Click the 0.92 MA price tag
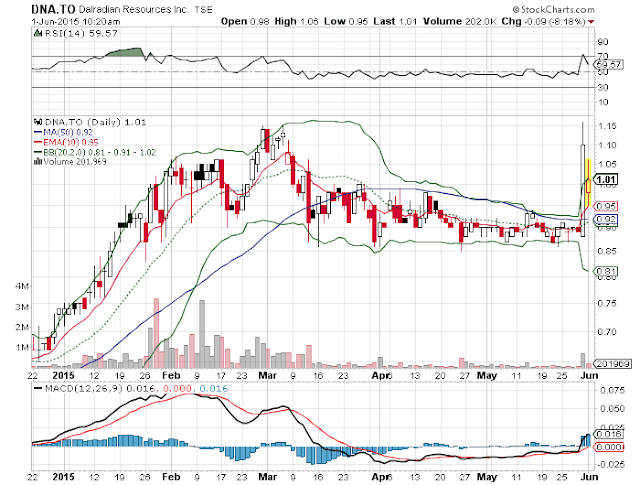Viewport: 640px width, 485px height. pos(605,220)
